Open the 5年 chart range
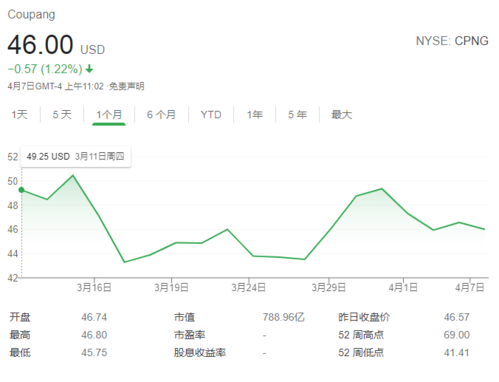Viewport: 499px width, 382px height. point(297,115)
